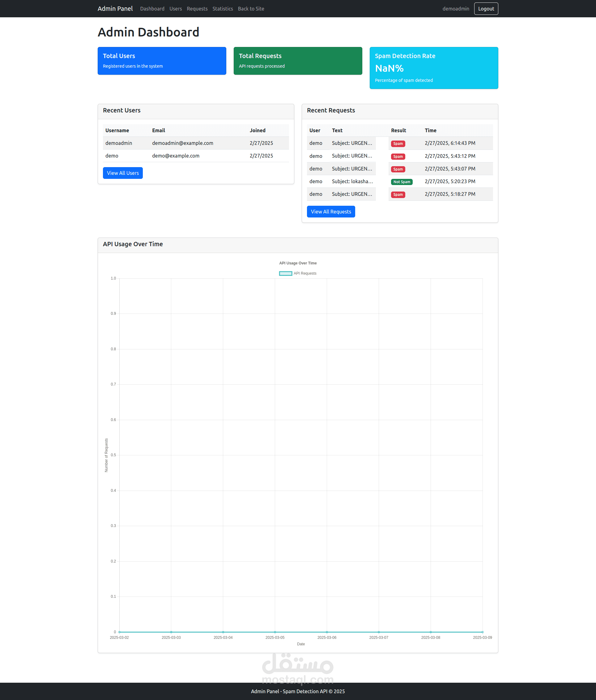
Task: Click the Total Requests green card
Action: click(x=297, y=61)
